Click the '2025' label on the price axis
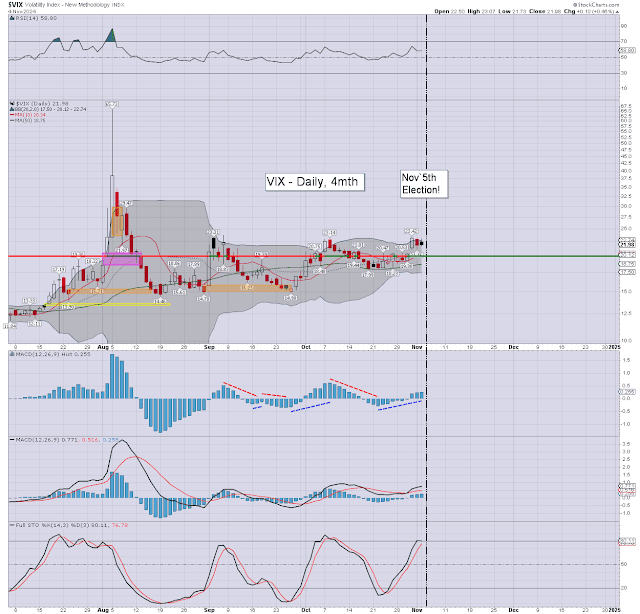This screenshot has height=614, width=640. (614, 347)
